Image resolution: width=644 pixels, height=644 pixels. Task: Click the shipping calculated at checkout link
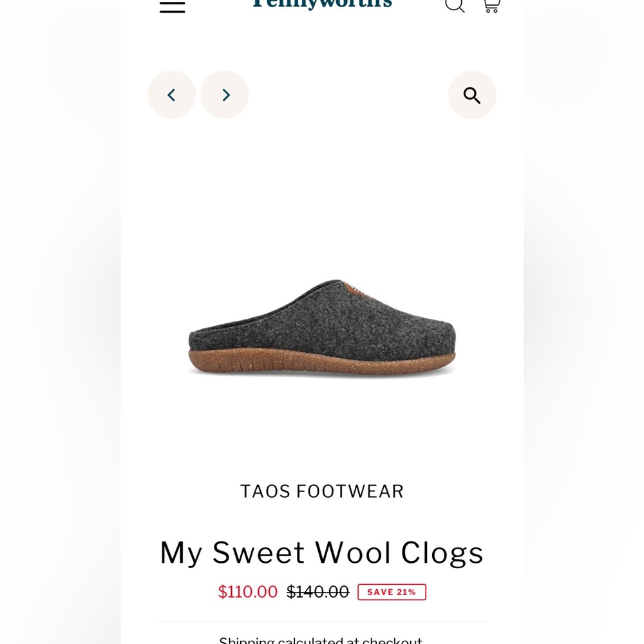[x=320, y=639]
